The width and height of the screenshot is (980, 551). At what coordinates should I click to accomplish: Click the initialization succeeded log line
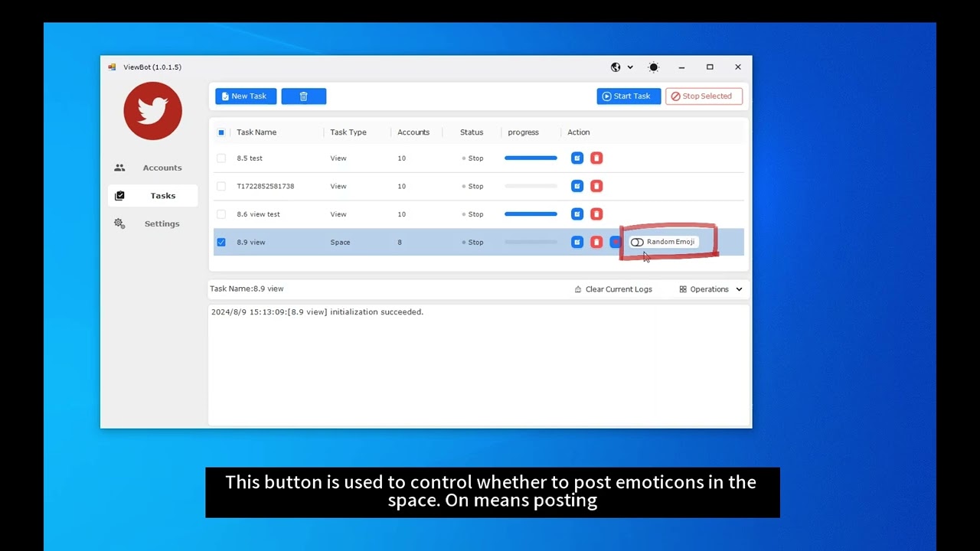[317, 312]
